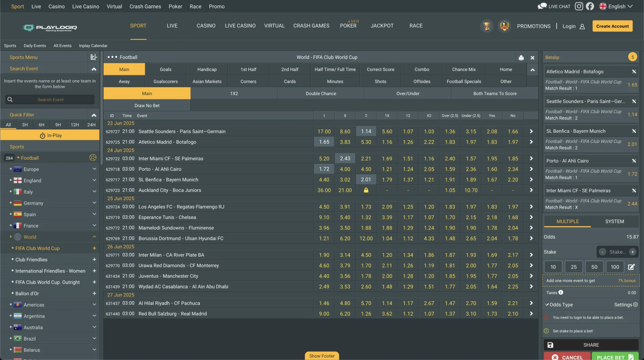Cancel the betslip
644x360 pixels.
567,356
